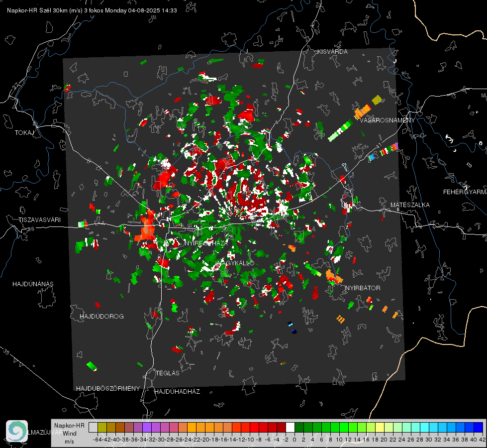
Task: Pick the orange swatch between -24 and -22
Action: pyautogui.click(x=192, y=427)
